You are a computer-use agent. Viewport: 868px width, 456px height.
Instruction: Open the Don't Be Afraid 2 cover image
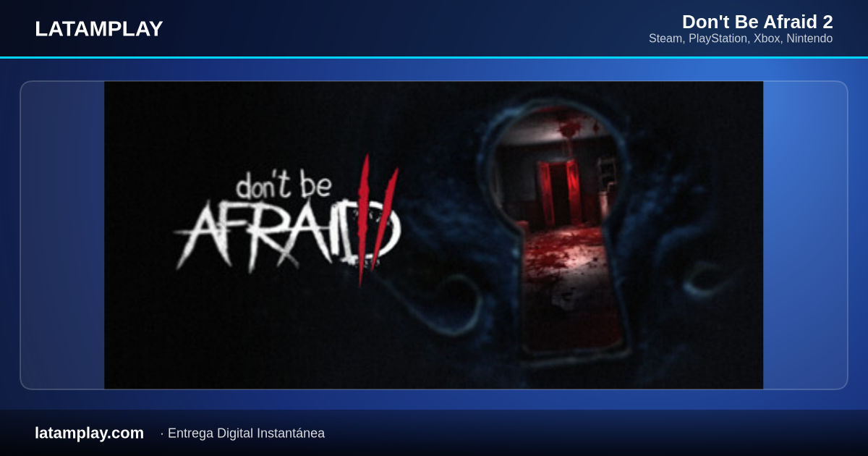coord(434,235)
